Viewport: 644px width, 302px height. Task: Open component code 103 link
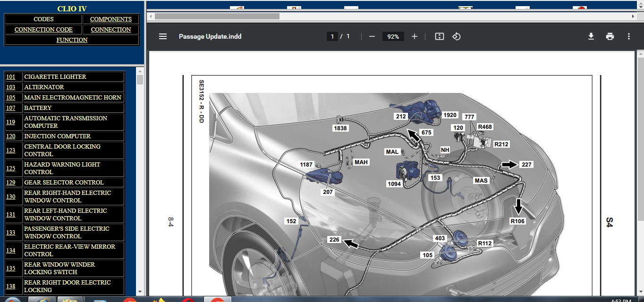11,87
